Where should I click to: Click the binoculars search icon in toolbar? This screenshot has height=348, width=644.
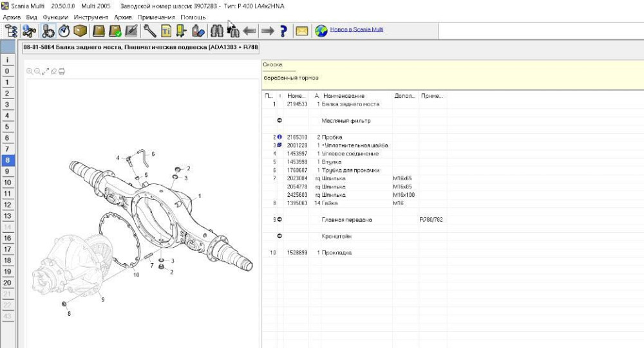[216, 30]
